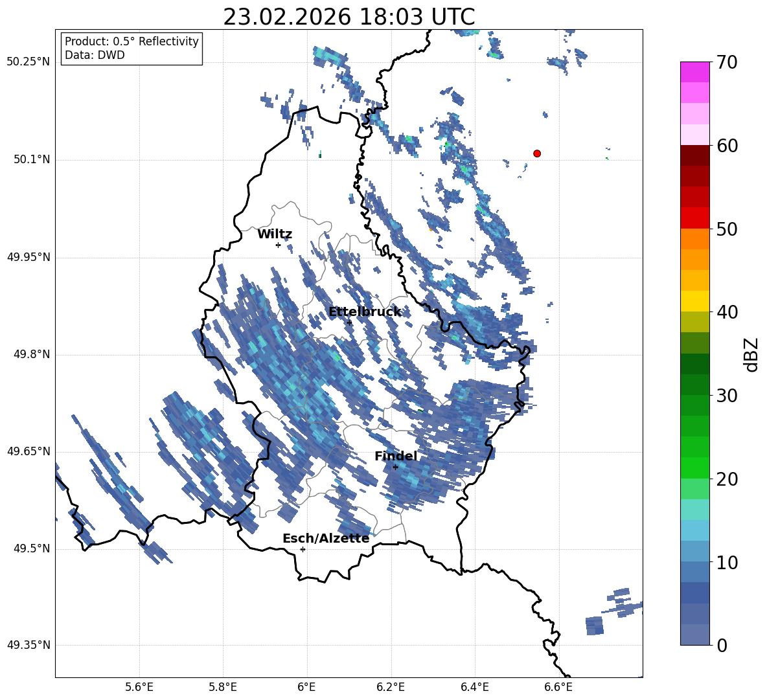
Task: Click the olive swatch just below 40
Action: pos(694,322)
